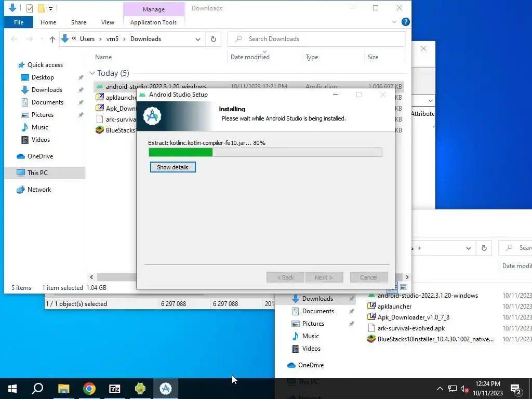Click the file list right scroll arrow
The height and width of the screenshot is (399, 532).
coord(407,277)
